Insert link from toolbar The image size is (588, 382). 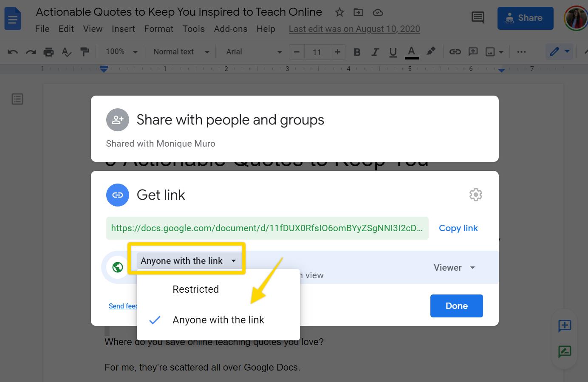[455, 52]
